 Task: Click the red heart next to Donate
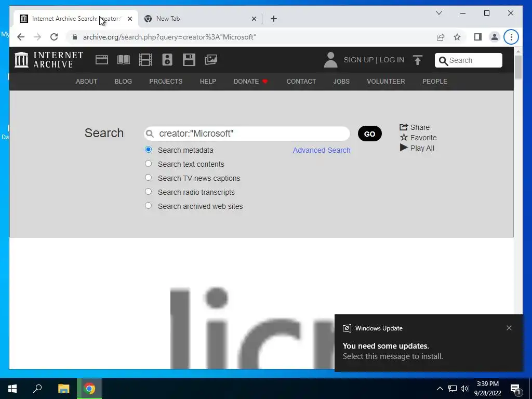[x=265, y=82]
